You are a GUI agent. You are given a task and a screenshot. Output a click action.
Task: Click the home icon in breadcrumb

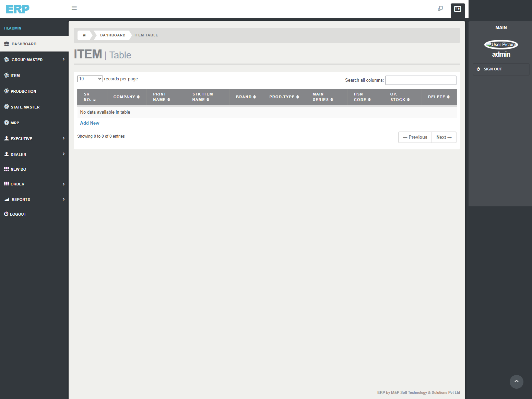pyautogui.click(x=84, y=35)
